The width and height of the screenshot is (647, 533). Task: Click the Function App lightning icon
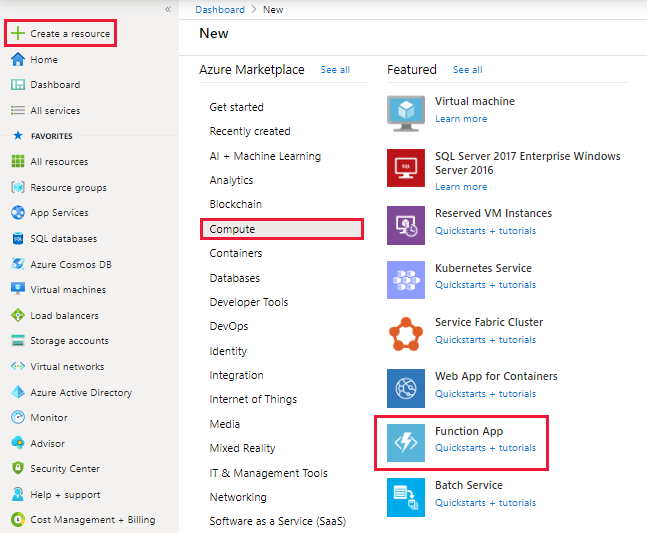click(x=406, y=443)
